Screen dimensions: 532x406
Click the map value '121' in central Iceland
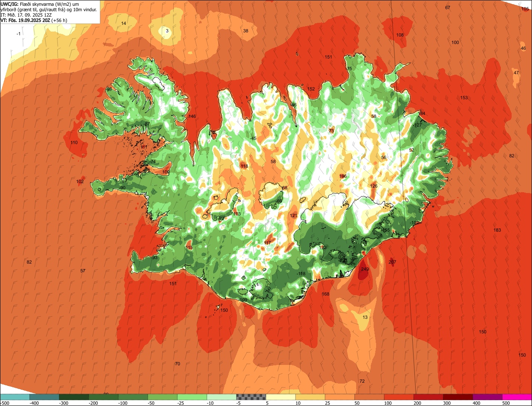point(293,215)
